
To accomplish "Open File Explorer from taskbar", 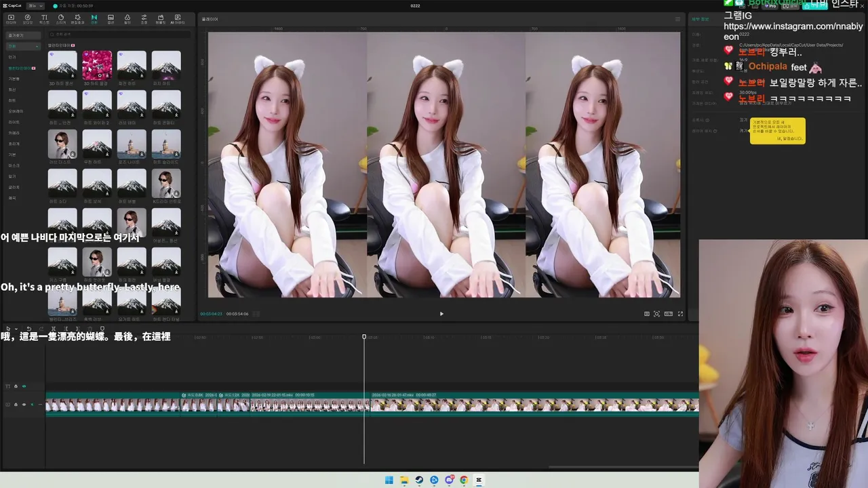I will pos(404,480).
